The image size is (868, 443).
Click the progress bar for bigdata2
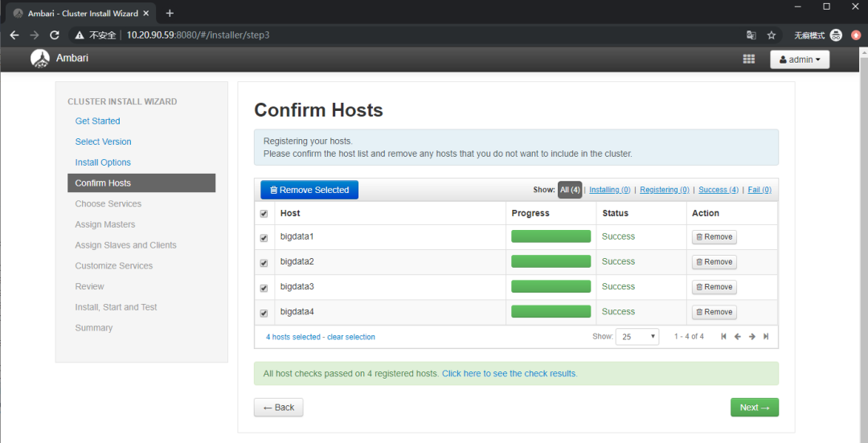pyautogui.click(x=551, y=261)
